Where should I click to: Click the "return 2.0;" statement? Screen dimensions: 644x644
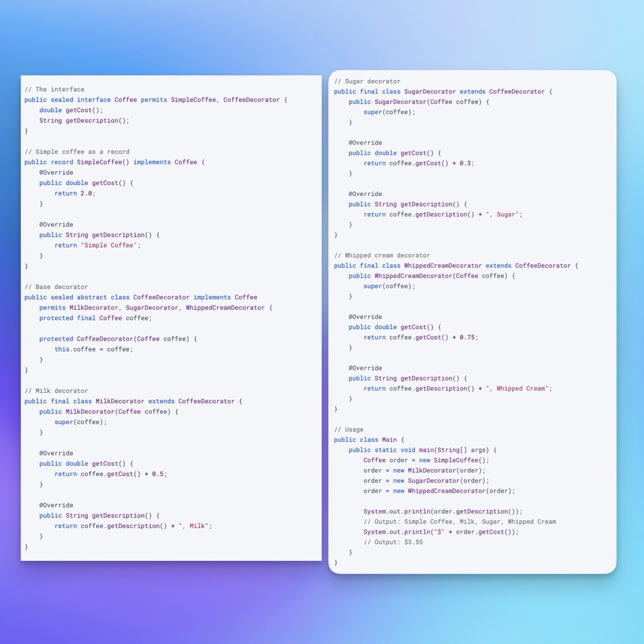click(x=75, y=193)
